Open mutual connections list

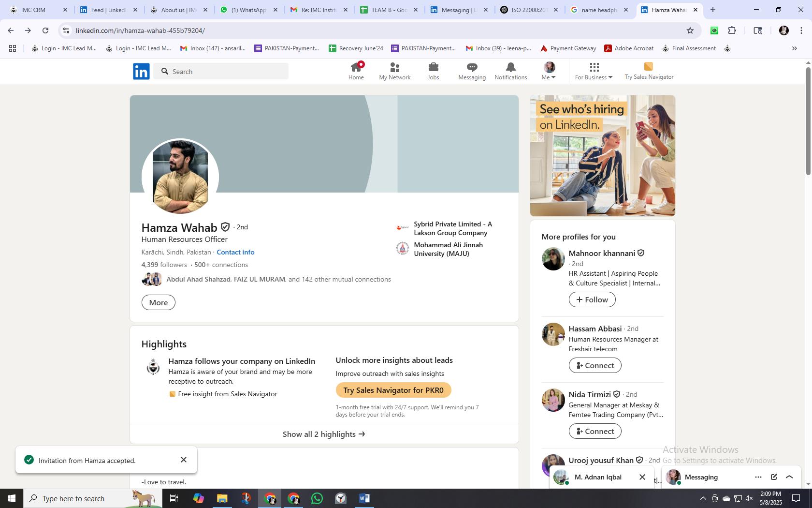[278, 279]
